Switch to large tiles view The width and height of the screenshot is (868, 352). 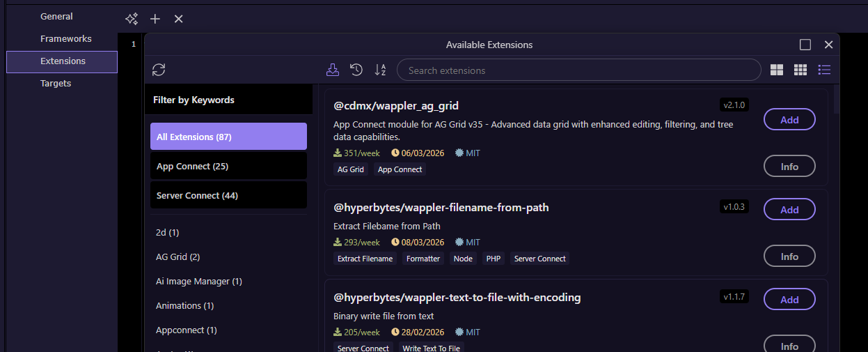(777, 70)
